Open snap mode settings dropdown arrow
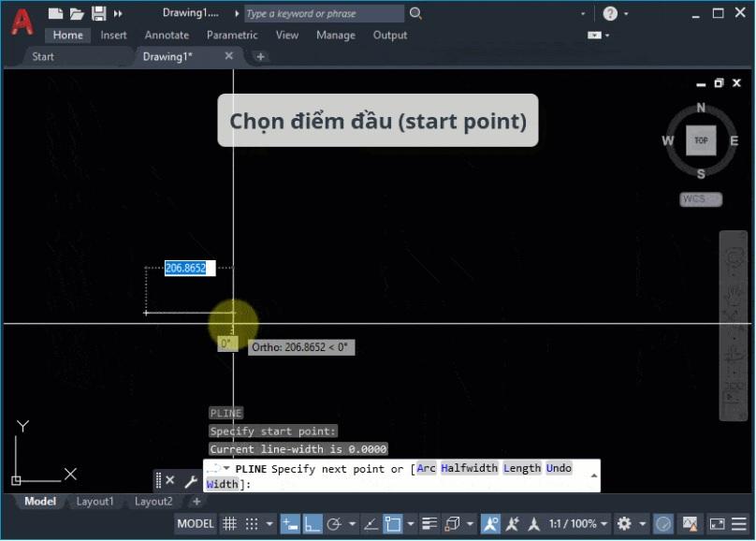Image resolution: width=756 pixels, height=541 pixels. 269,524
